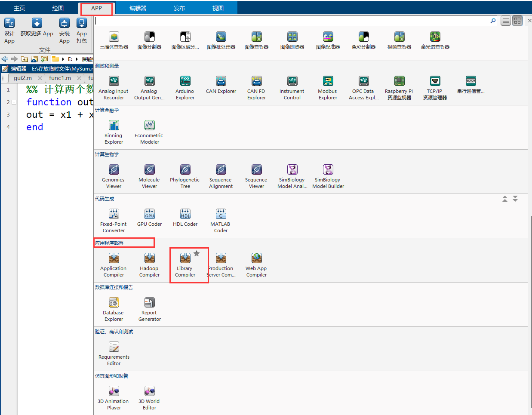Toggle favorite star on Library Compiler

[x=197, y=253]
